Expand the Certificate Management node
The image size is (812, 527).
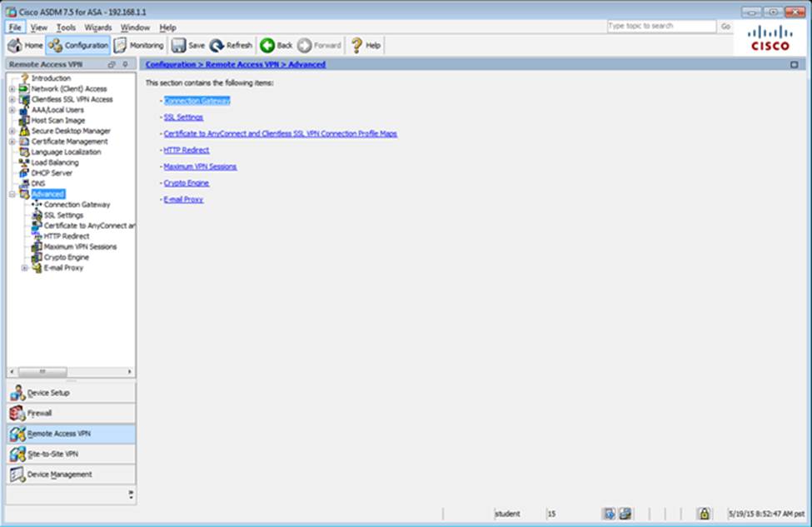point(12,142)
